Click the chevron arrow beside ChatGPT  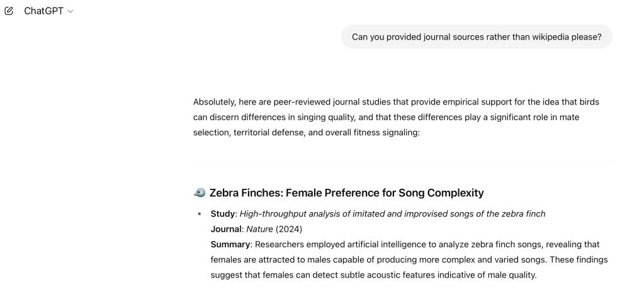point(71,12)
